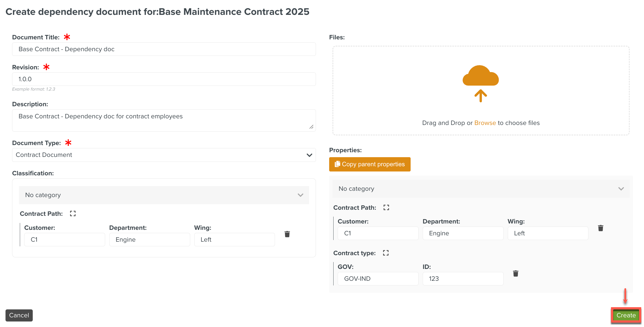
Task: Click Copy parent properties button
Action: click(x=370, y=164)
